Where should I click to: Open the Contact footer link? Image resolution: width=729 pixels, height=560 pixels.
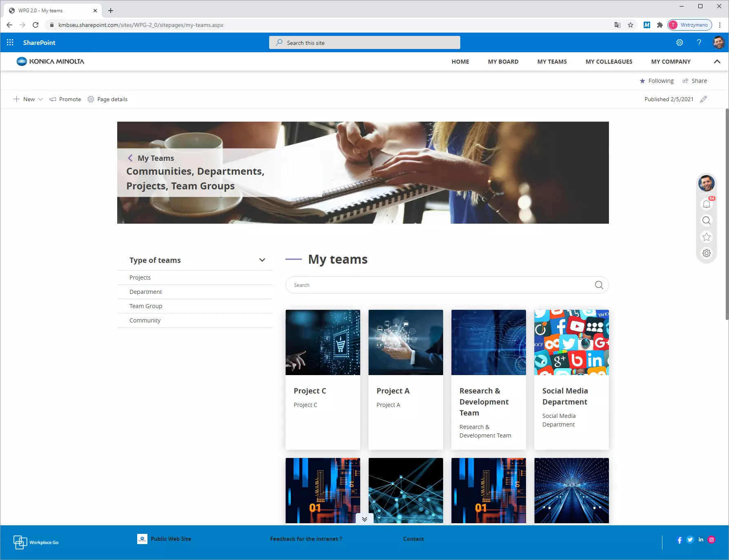coord(413,539)
